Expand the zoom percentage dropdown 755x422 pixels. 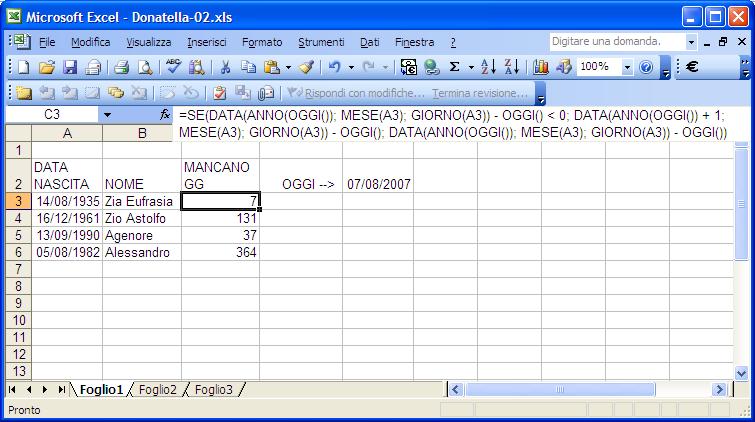pyautogui.click(x=627, y=67)
